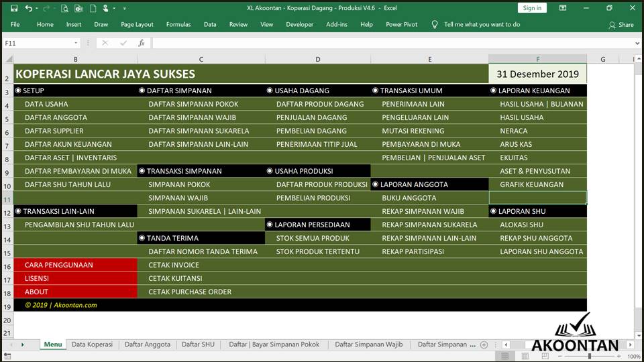Screen dimensions: 644x362
Task: Click the zoom out minus icon
Action: pos(559,356)
